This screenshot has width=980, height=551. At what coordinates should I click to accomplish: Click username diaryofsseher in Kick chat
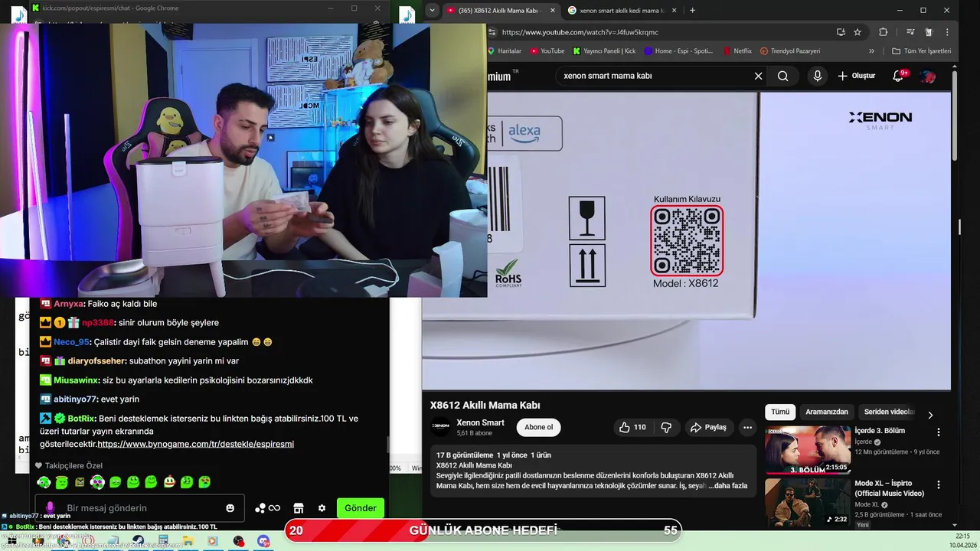click(96, 361)
